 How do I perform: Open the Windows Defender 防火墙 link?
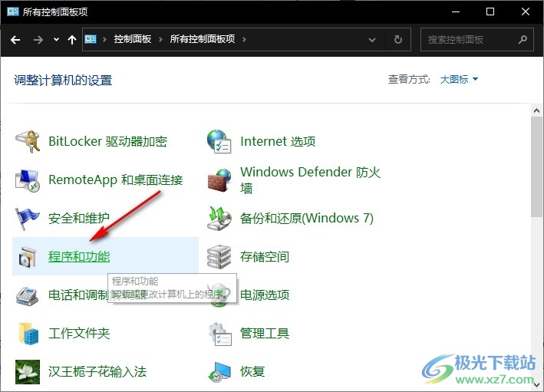[x=310, y=180]
